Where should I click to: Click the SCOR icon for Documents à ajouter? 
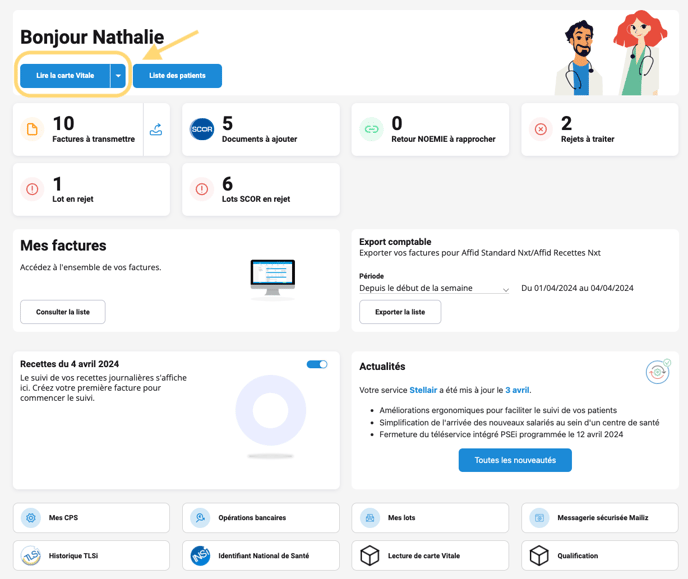click(x=202, y=130)
